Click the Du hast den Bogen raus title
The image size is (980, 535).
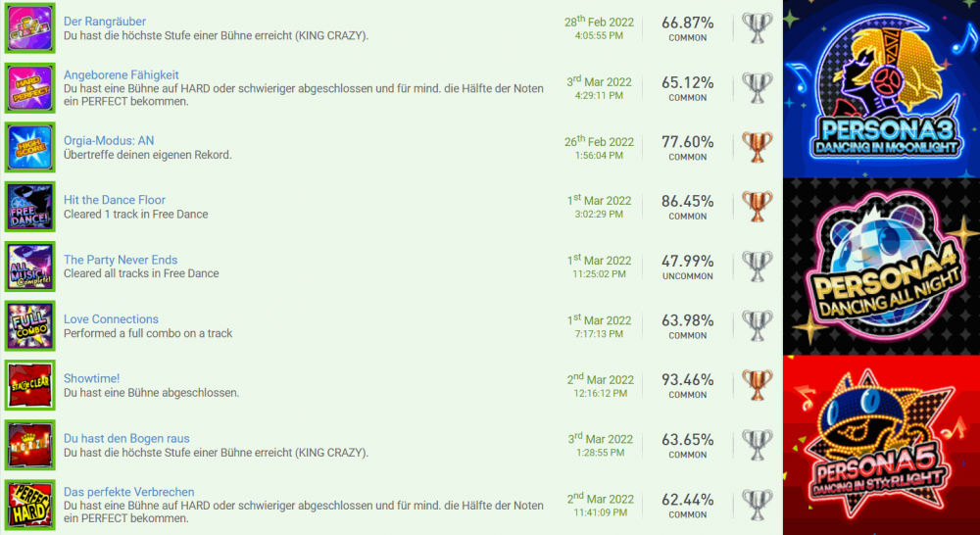pyautogui.click(x=126, y=438)
